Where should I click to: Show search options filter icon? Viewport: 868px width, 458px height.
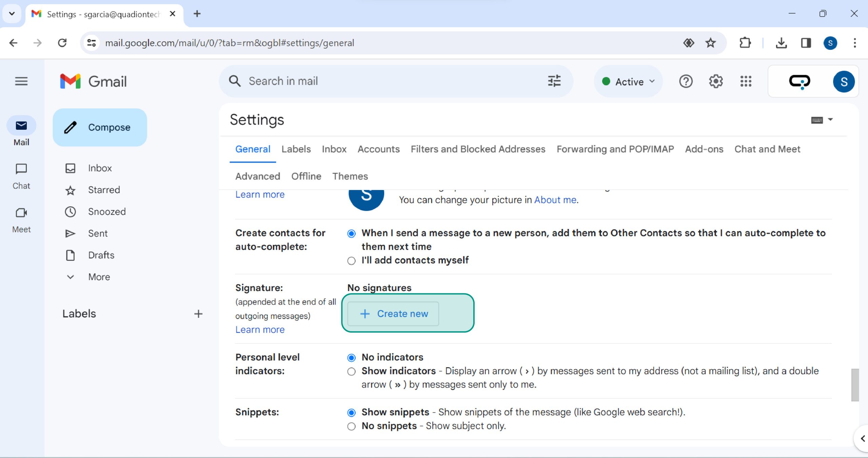coord(554,81)
